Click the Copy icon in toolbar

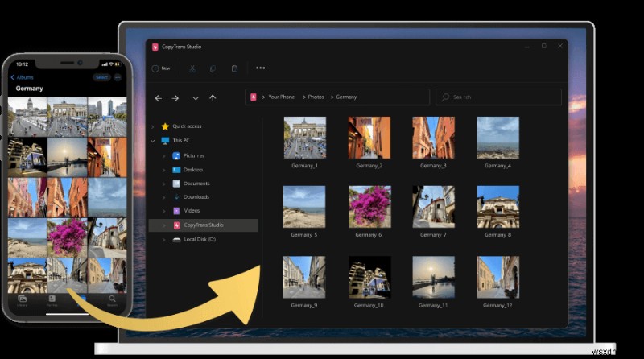pyautogui.click(x=213, y=68)
